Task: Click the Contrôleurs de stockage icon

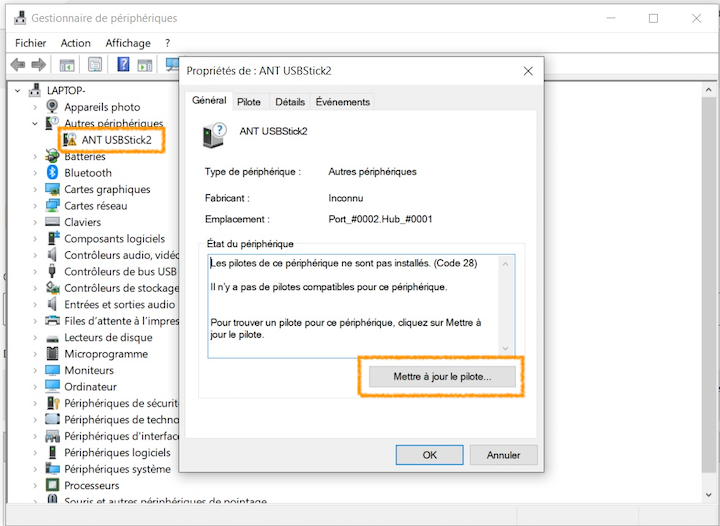Action: pos(52,288)
